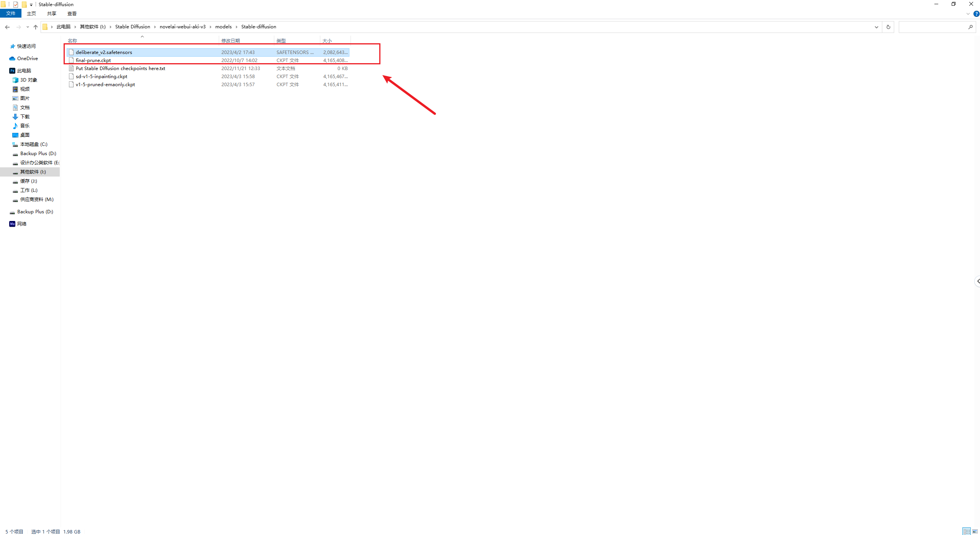
Task: Click the search magnifier icon
Action: pos(970,27)
